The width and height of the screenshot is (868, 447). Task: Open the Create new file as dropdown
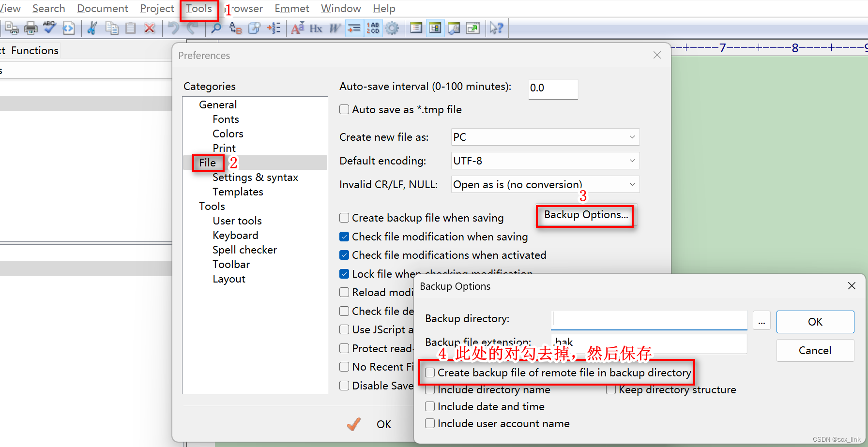545,137
